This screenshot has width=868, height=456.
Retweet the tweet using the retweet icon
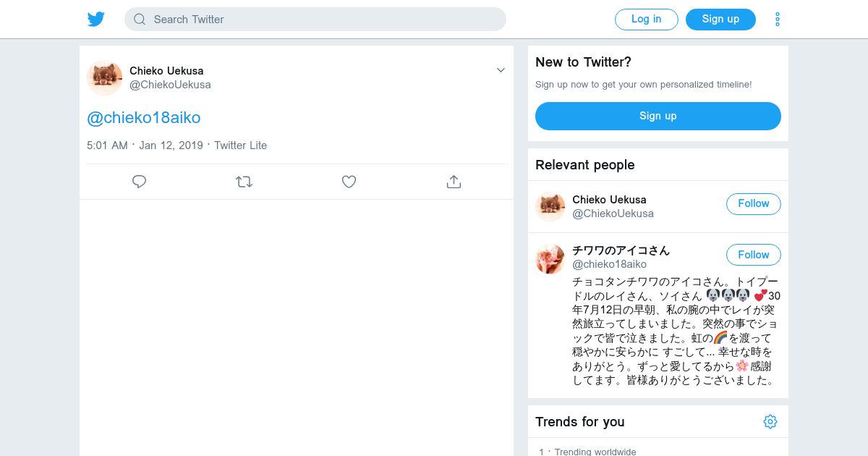pos(244,182)
